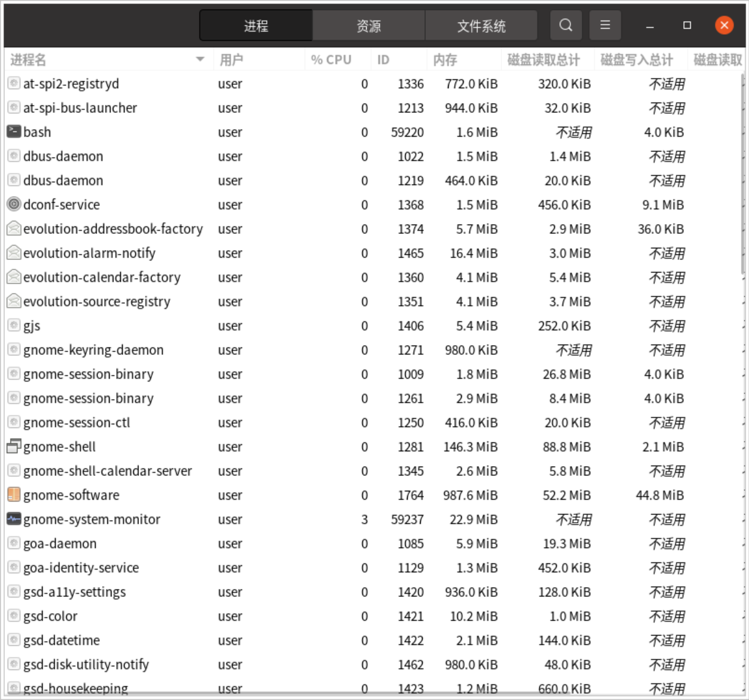The image size is (749, 700).
Task: Click the gsd-color gear icon
Action: tap(14, 616)
